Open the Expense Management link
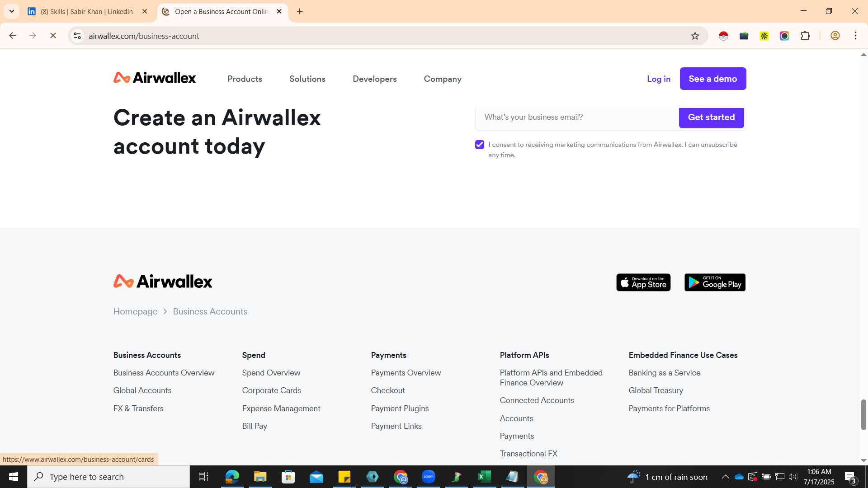This screenshot has height=488, width=868. pyautogui.click(x=281, y=408)
